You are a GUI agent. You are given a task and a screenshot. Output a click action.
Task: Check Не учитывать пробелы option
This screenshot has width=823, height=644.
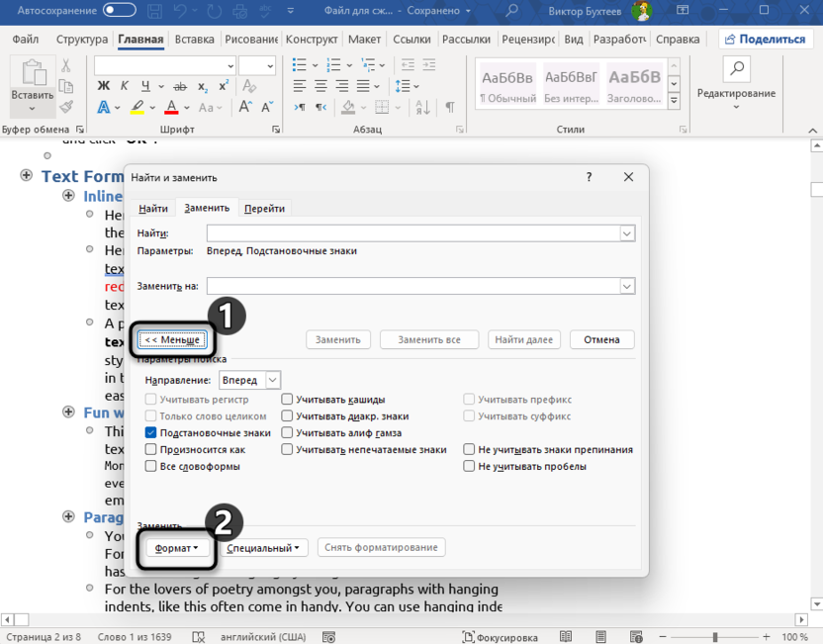click(x=469, y=466)
